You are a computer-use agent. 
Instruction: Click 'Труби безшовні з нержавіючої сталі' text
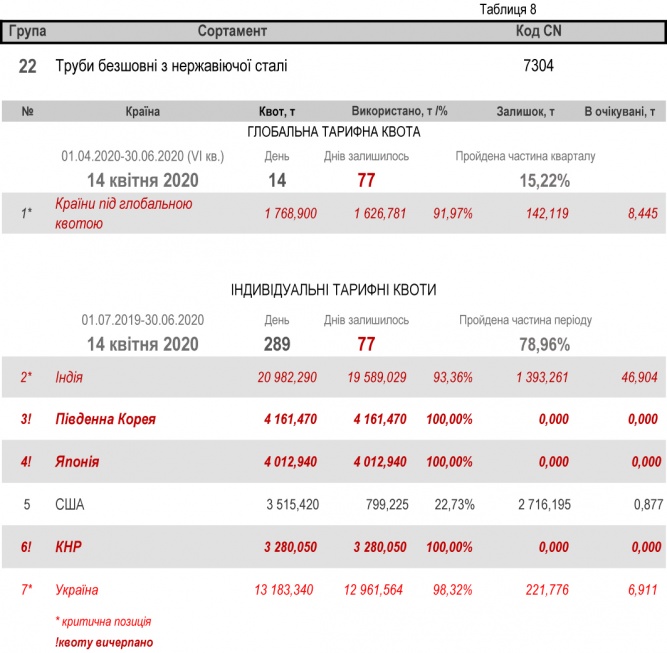pyautogui.click(x=171, y=67)
